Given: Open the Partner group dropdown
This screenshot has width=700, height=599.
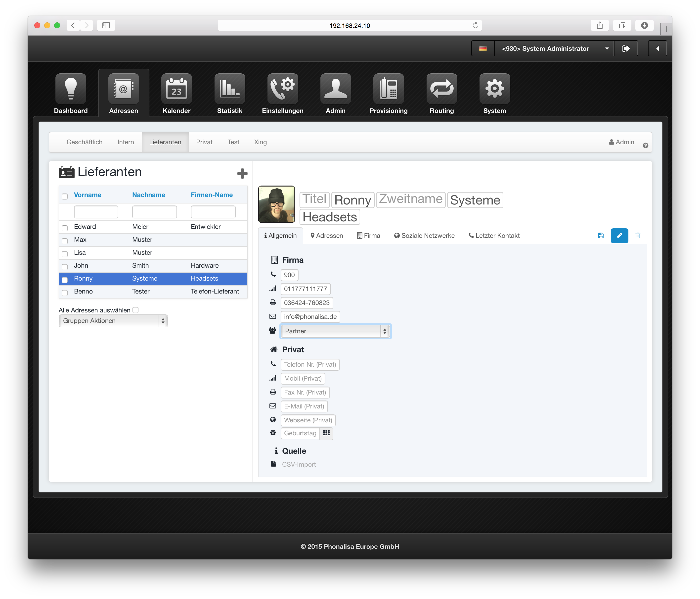Looking at the screenshot, I should 336,331.
